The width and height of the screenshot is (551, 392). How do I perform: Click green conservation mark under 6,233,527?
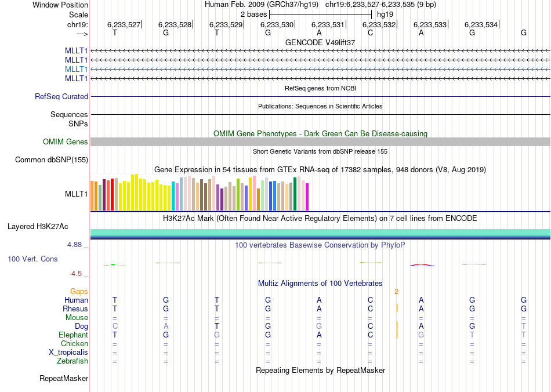click(113, 264)
